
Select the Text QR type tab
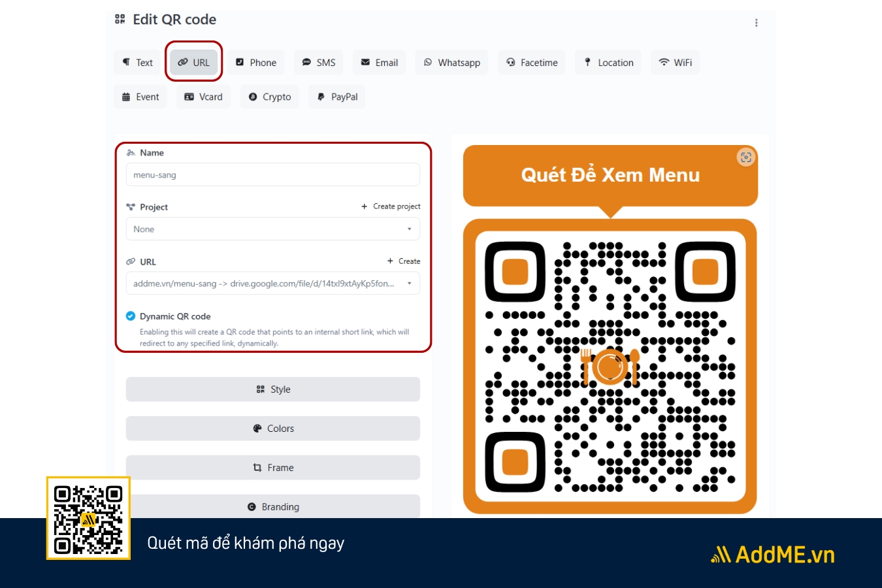[137, 63]
